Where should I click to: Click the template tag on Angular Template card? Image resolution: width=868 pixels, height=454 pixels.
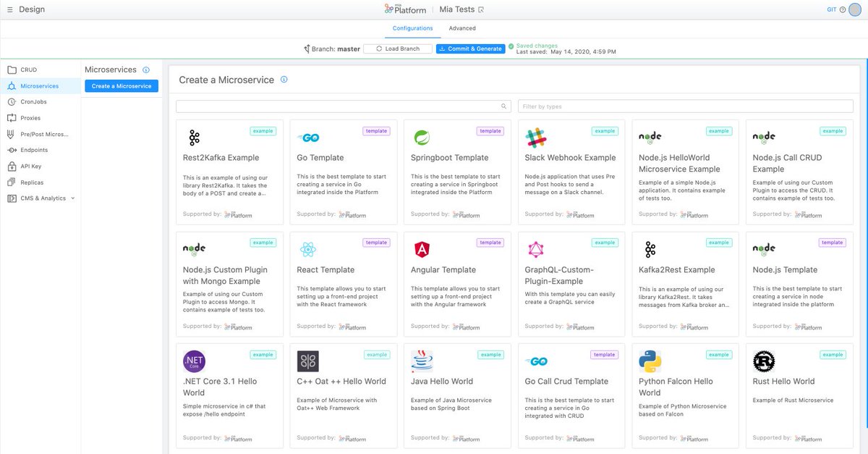490,243
